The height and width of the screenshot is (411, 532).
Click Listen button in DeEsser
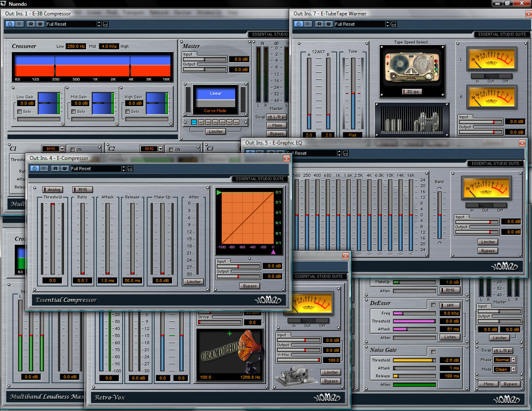click(x=450, y=337)
